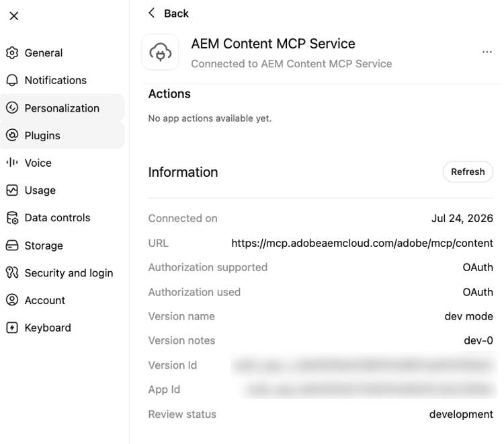This screenshot has height=444, width=504.
Task: Click the back chevron arrow icon
Action: pos(152,13)
